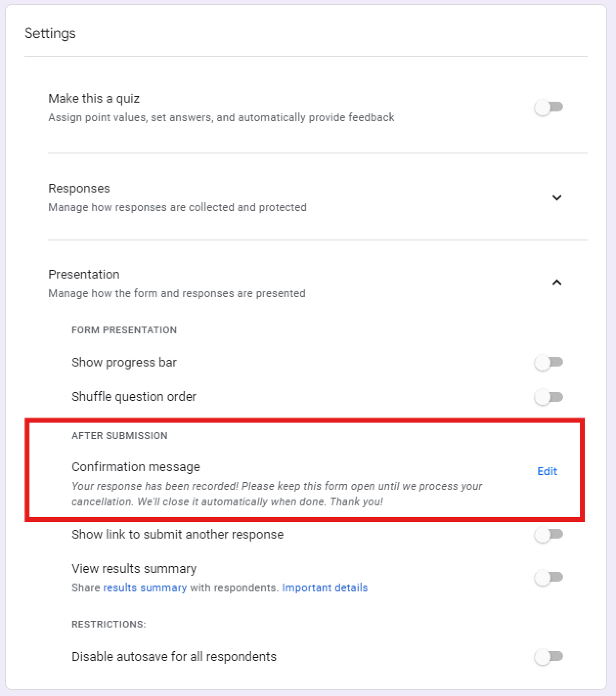Click the Make this a quiz title
The width and height of the screenshot is (616, 696).
94,98
